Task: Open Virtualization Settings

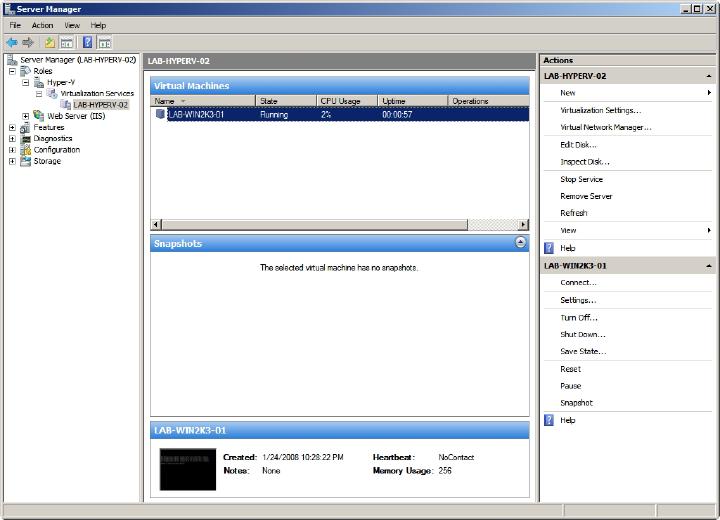Action: [600, 110]
